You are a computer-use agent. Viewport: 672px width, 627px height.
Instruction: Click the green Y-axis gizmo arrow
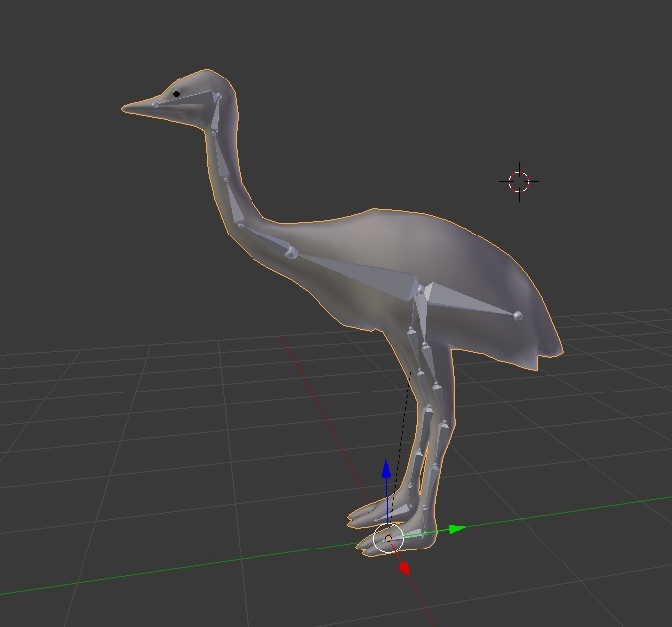pyautogui.click(x=455, y=529)
